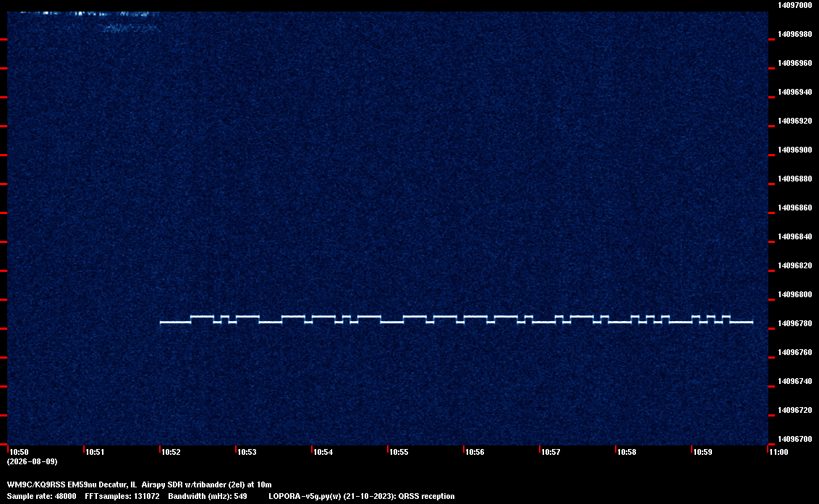This screenshot has height=504, width=819.
Task: Click frequency label 14096940
Action: [795, 92]
